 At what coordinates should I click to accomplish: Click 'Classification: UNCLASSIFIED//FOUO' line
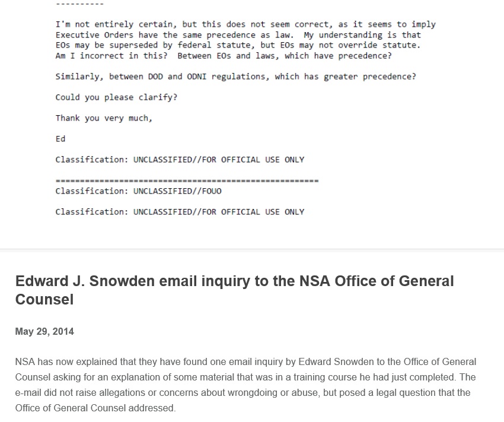(x=138, y=191)
